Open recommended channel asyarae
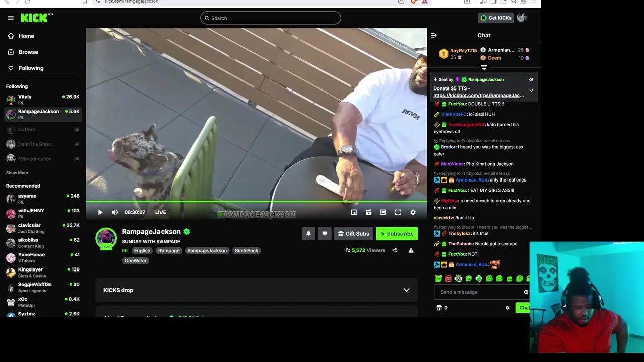Image resolution: width=644 pixels, height=362 pixels. tap(43, 199)
